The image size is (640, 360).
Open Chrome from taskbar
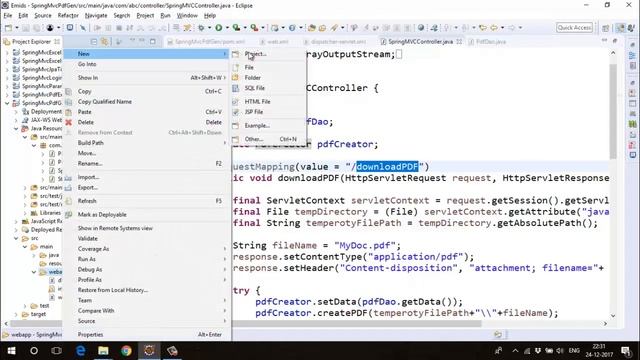click(126, 351)
